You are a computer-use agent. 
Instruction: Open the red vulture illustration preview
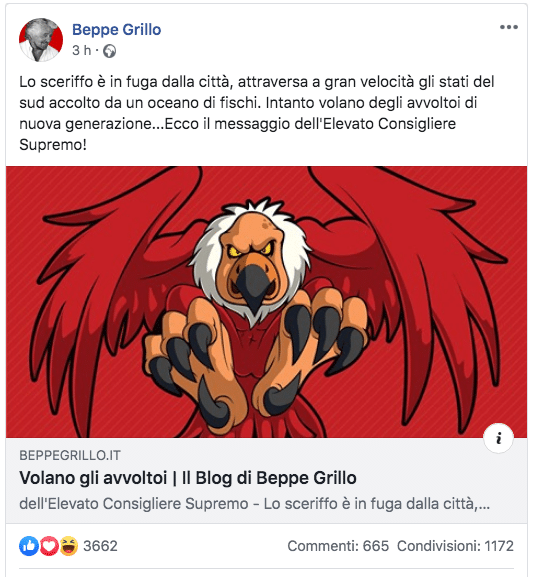click(x=266, y=302)
